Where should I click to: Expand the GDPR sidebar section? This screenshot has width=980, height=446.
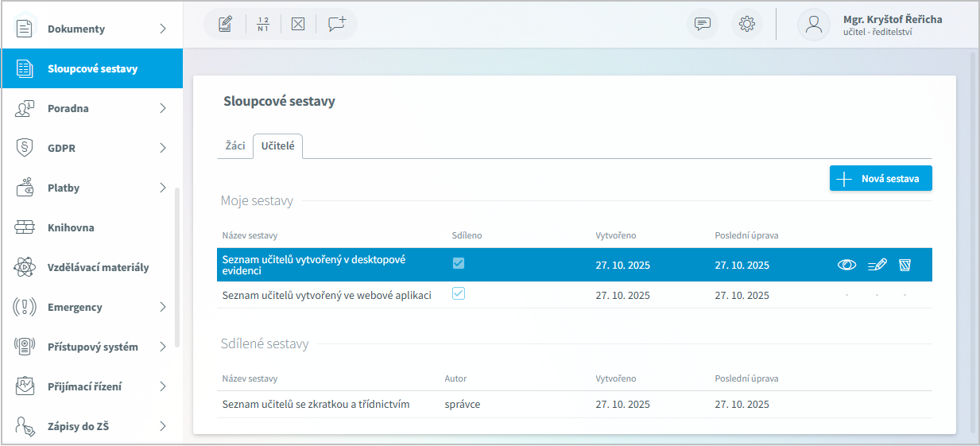tap(162, 148)
